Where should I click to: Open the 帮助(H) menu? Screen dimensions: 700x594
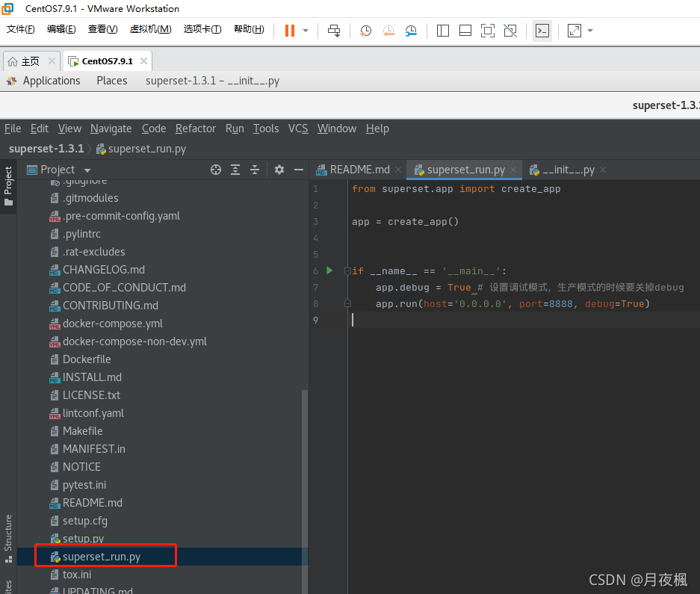(249, 29)
